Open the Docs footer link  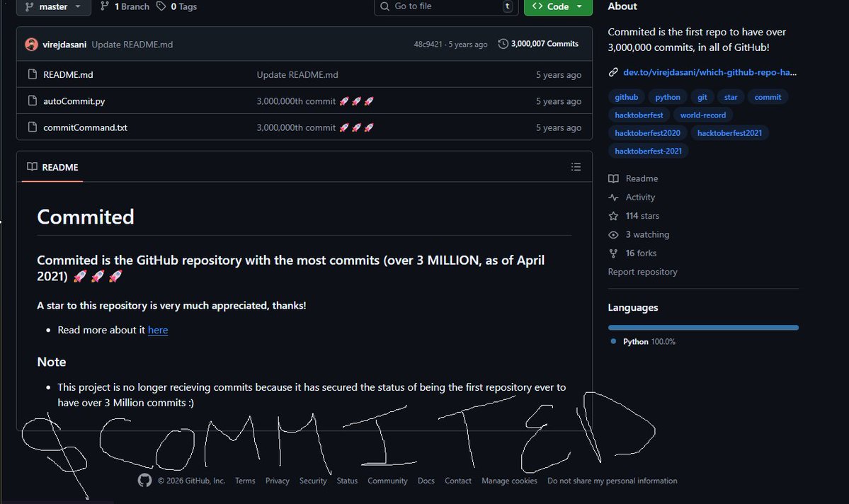pyautogui.click(x=426, y=481)
